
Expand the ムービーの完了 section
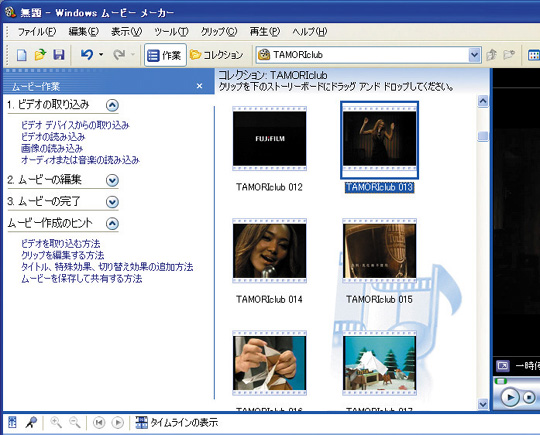click(x=112, y=202)
